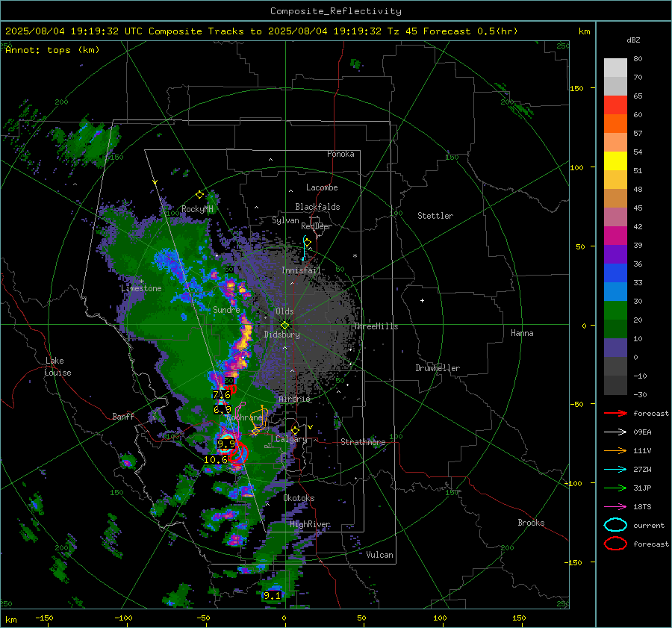This screenshot has width=672, height=628.
Task: Click the HighRiver label
Action: tap(310, 524)
